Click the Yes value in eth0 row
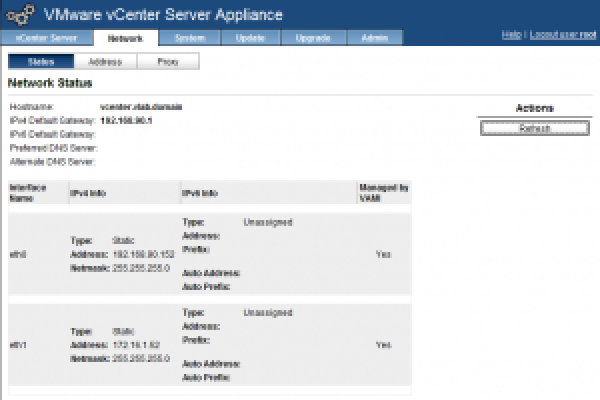The height and width of the screenshot is (400, 600). point(383,254)
